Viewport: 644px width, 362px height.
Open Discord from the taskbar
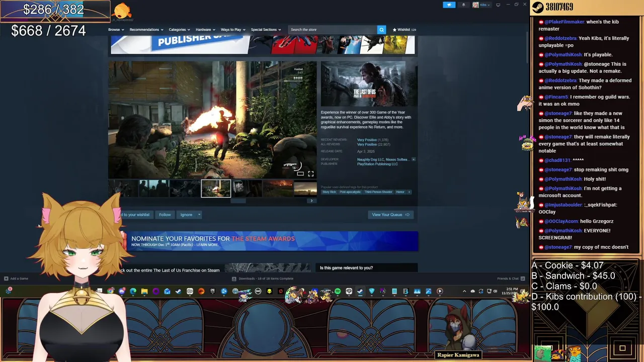click(122, 291)
